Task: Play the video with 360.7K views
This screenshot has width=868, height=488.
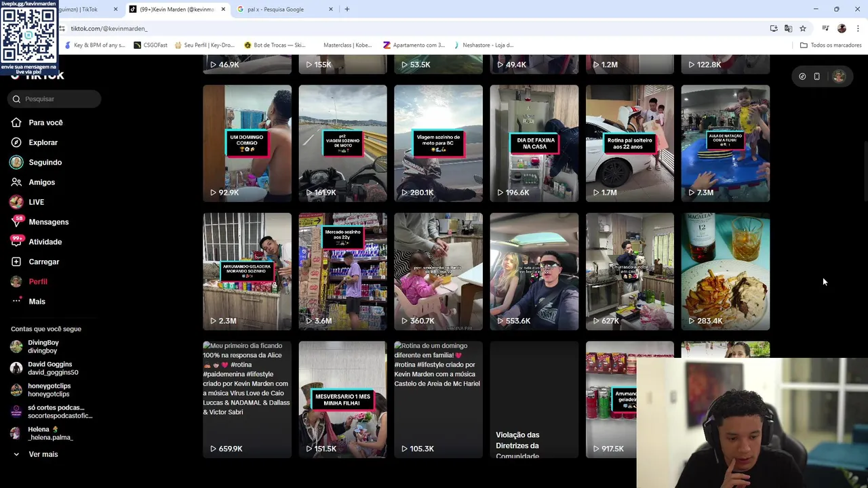Action: coord(438,271)
